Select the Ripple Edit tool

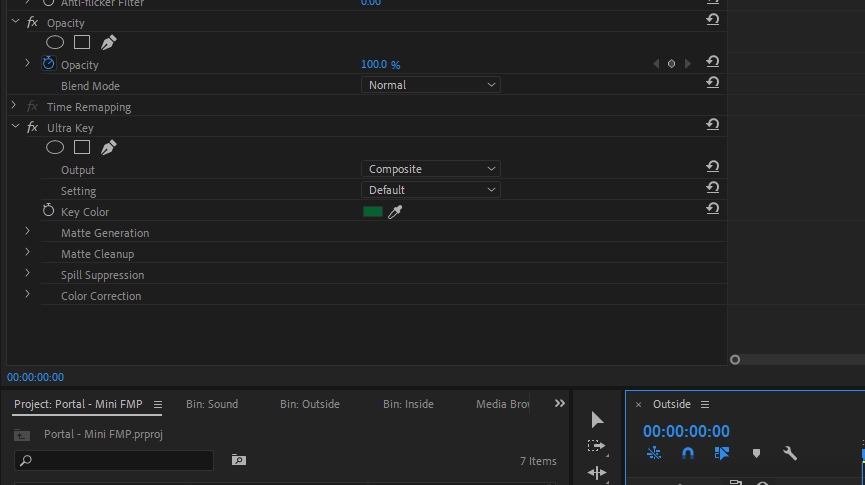click(x=597, y=472)
